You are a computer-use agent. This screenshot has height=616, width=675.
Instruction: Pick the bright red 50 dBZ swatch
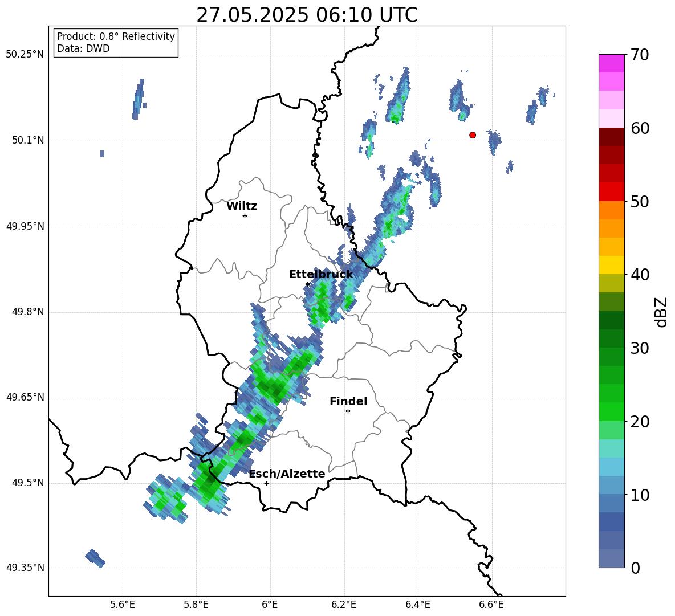[x=611, y=192]
